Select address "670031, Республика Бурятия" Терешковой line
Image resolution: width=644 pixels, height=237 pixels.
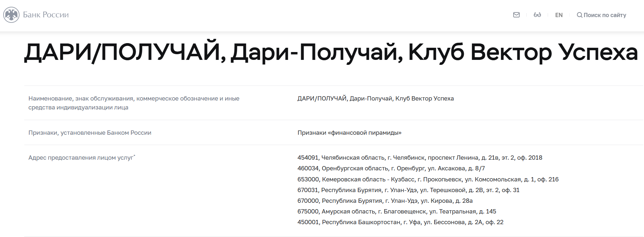pos(409,190)
